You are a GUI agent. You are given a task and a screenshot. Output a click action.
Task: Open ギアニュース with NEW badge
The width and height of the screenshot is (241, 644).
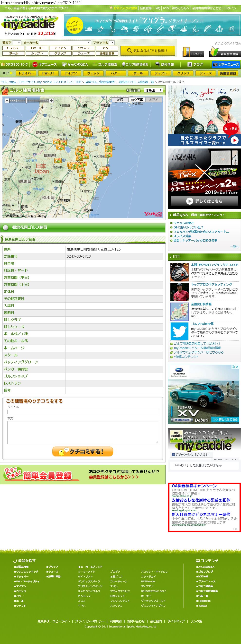(x=45, y=64)
